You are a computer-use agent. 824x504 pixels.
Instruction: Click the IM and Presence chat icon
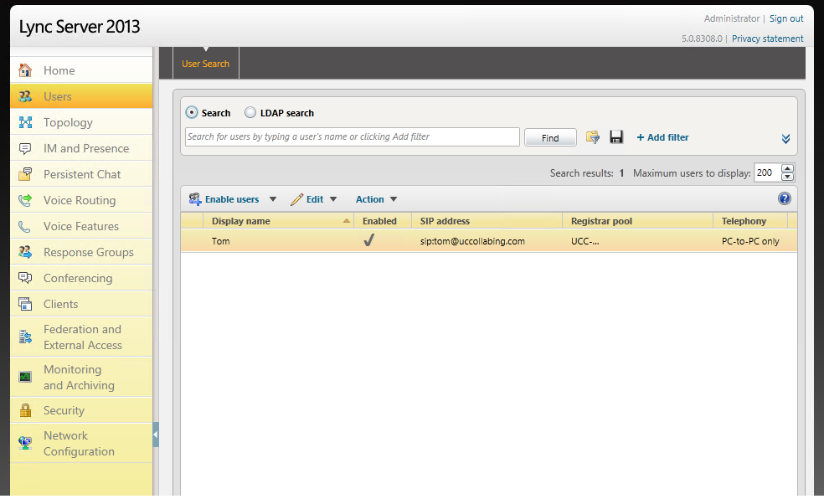[24, 148]
